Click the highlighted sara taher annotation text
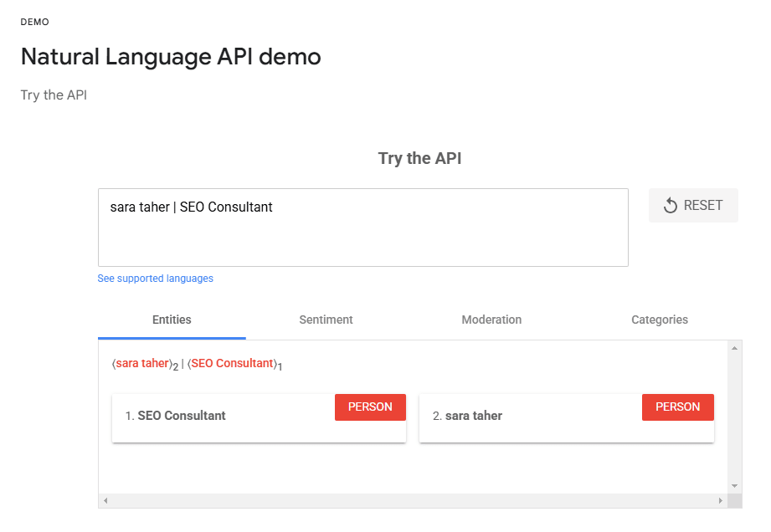The width and height of the screenshot is (771, 532). (x=142, y=363)
